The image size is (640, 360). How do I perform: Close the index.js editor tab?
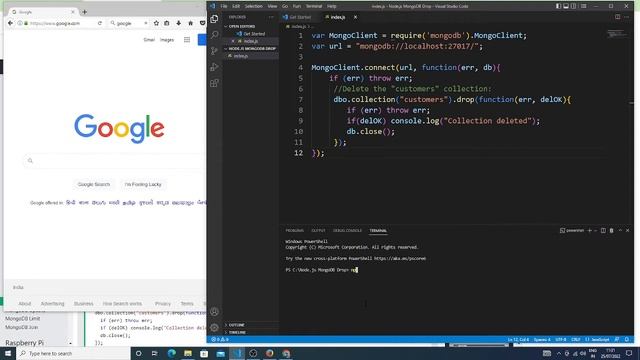[355, 17]
